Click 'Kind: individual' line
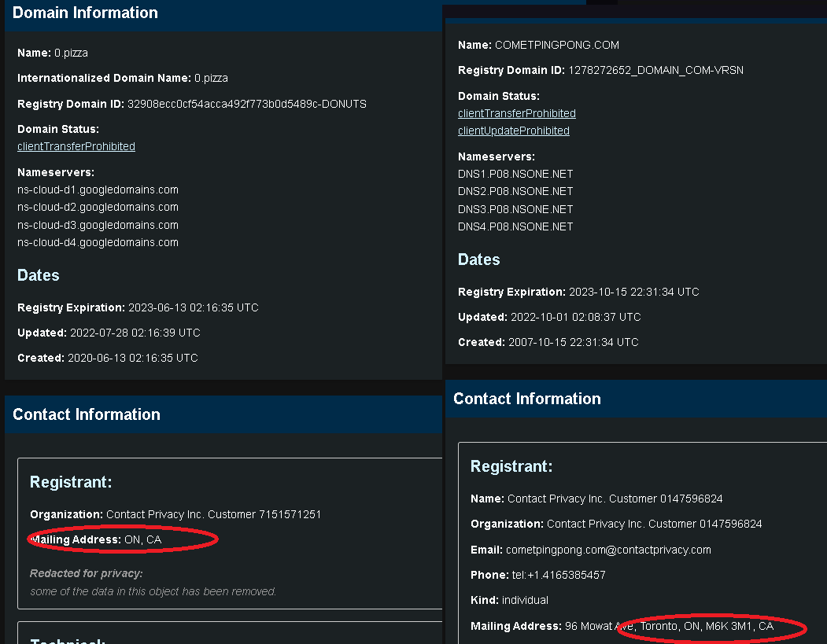 (509, 600)
